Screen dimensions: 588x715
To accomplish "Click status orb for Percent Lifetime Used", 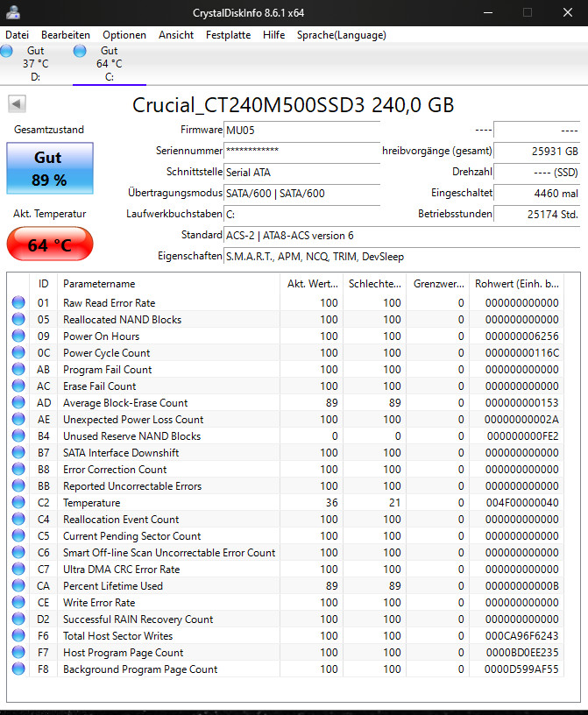I will click(18, 585).
